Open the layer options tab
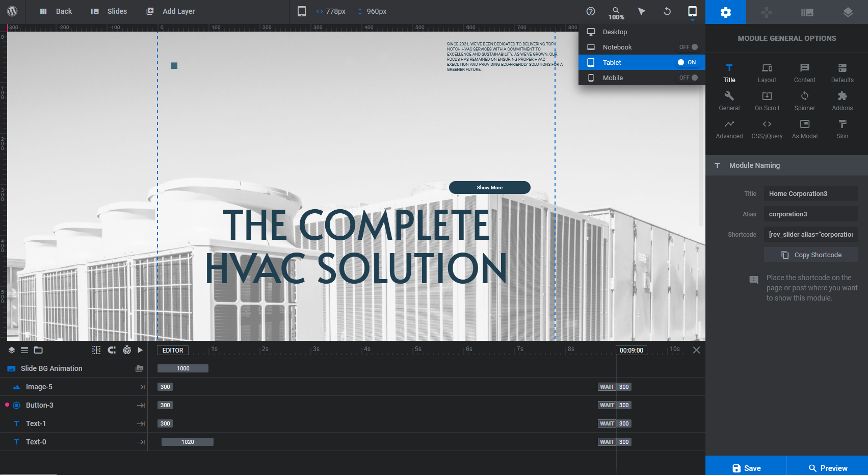This screenshot has width=868, height=475. pyautogui.click(x=848, y=12)
